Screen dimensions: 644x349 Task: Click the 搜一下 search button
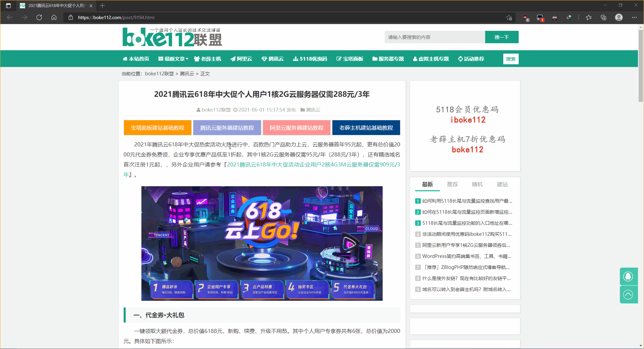[x=502, y=37]
